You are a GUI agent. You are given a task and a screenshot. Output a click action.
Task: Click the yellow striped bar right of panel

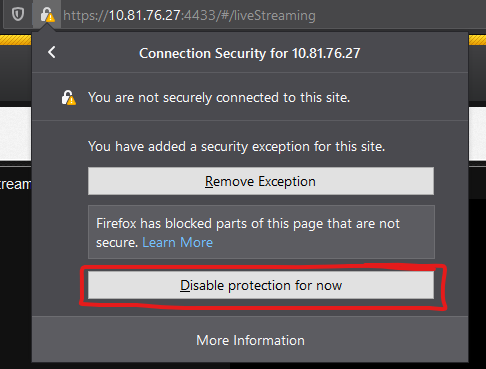[477, 40]
